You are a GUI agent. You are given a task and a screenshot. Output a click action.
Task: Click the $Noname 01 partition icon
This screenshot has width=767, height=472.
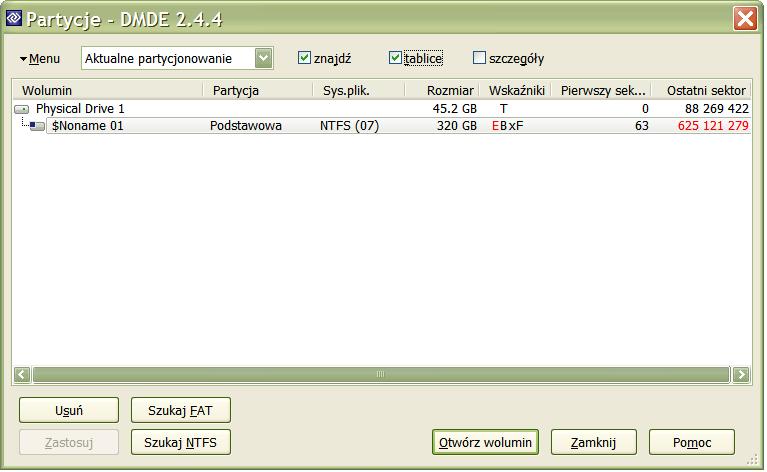(x=37, y=126)
